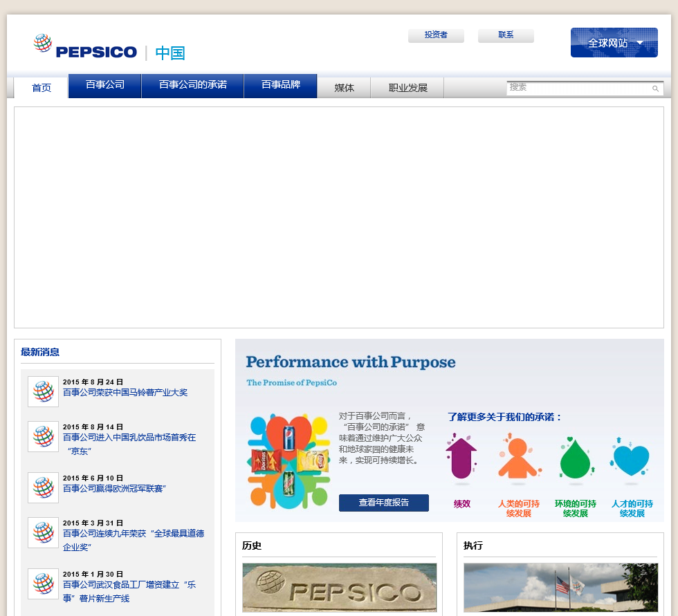Click the date 2015年8月14日
The image size is (678, 616).
93,427
